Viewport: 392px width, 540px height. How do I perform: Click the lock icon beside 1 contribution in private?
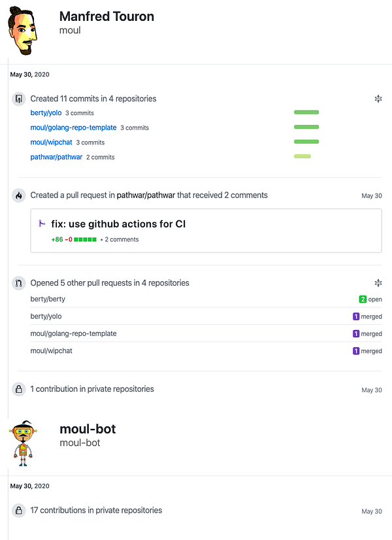18,390
